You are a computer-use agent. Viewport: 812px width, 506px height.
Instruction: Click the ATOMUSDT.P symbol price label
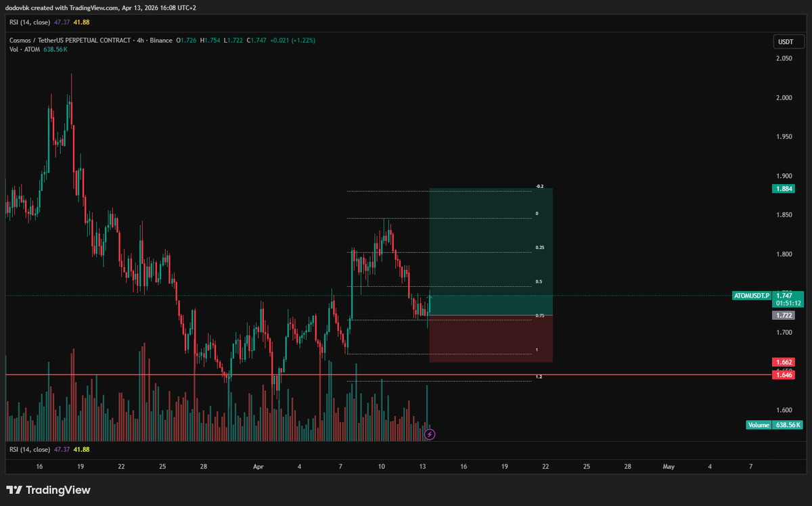(x=752, y=296)
